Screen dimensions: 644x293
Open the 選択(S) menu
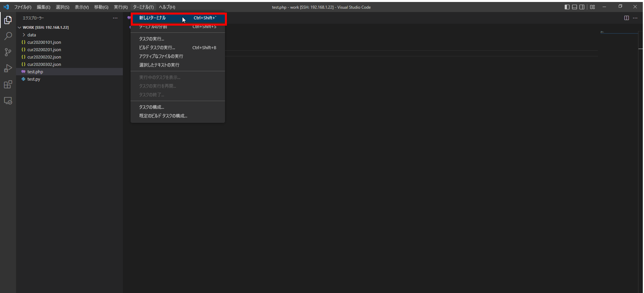pyautogui.click(x=62, y=7)
